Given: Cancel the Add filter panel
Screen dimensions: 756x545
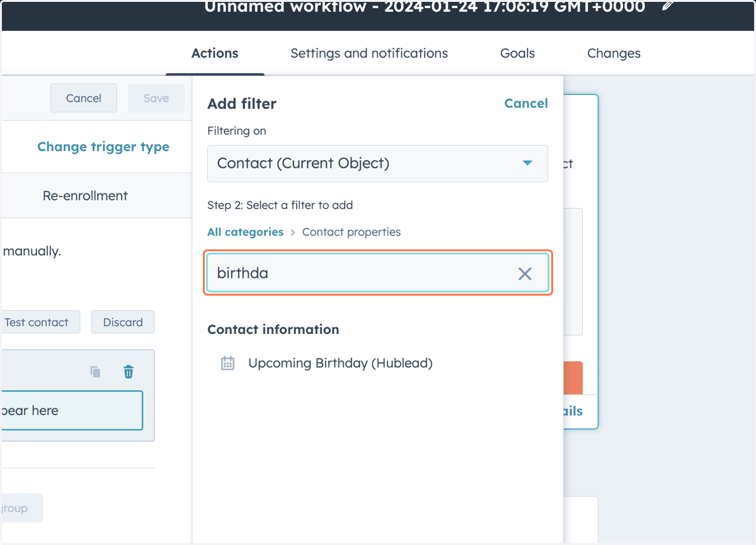Looking at the screenshot, I should click(x=526, y=103).
